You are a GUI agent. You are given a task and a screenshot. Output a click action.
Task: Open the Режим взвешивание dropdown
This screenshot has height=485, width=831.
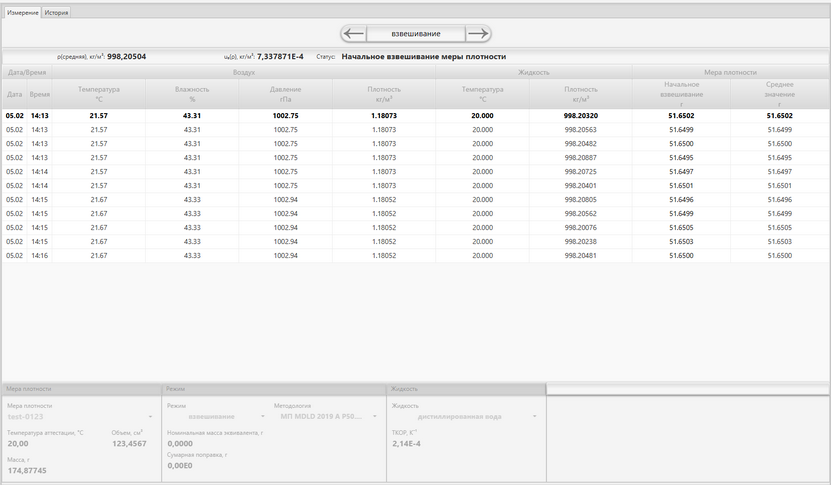pyautogui.click(x=217, y=417)
